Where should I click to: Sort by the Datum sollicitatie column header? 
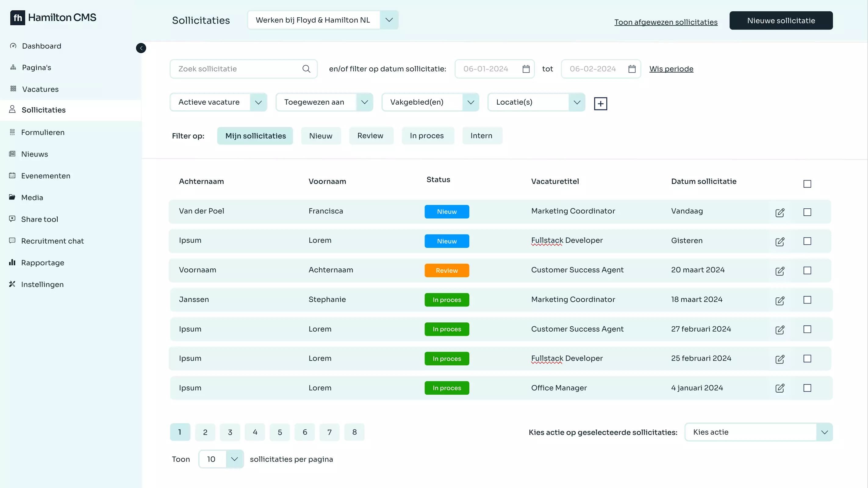pyautogui.click(x=704, y=181)
